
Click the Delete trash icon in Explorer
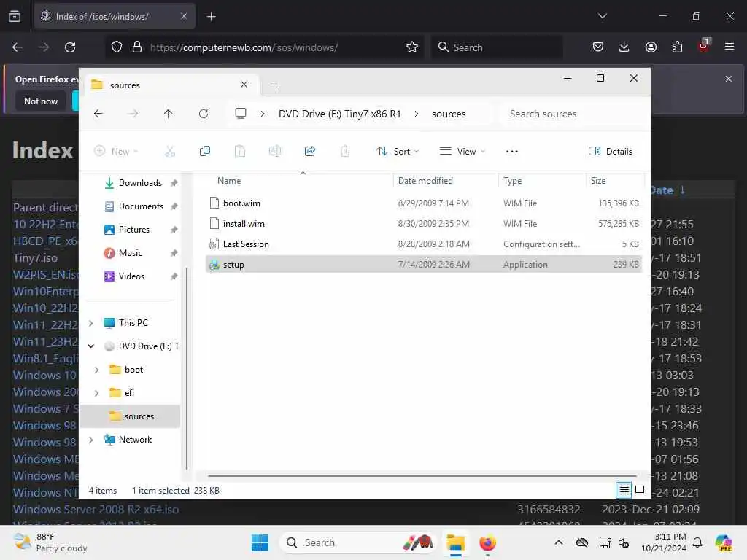tap(345, 152)
